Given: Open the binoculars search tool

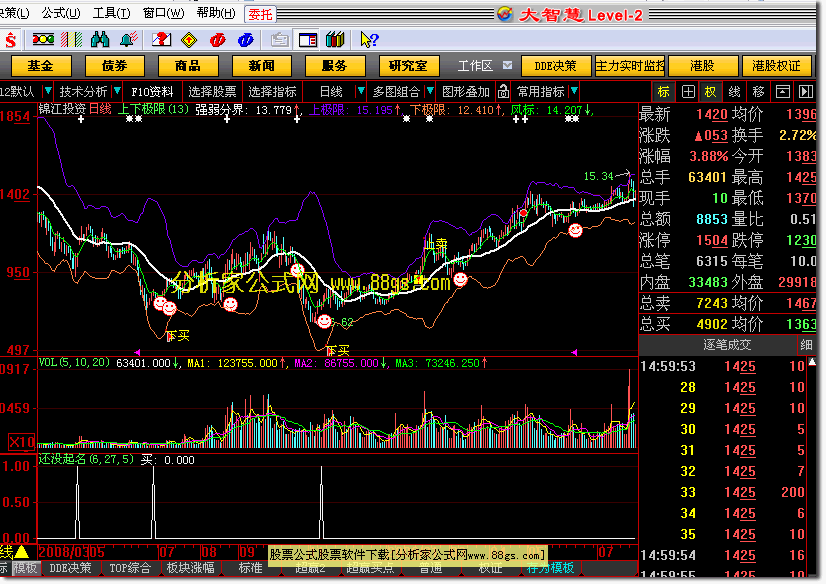Looking at the screenshot, I should point(100,39).
